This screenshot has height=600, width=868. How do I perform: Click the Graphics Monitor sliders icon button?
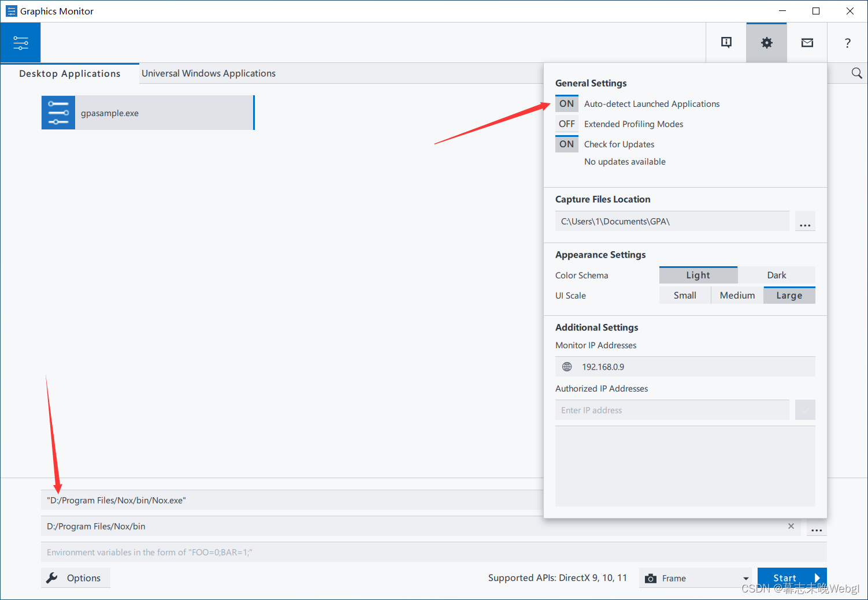click(21, 43)
